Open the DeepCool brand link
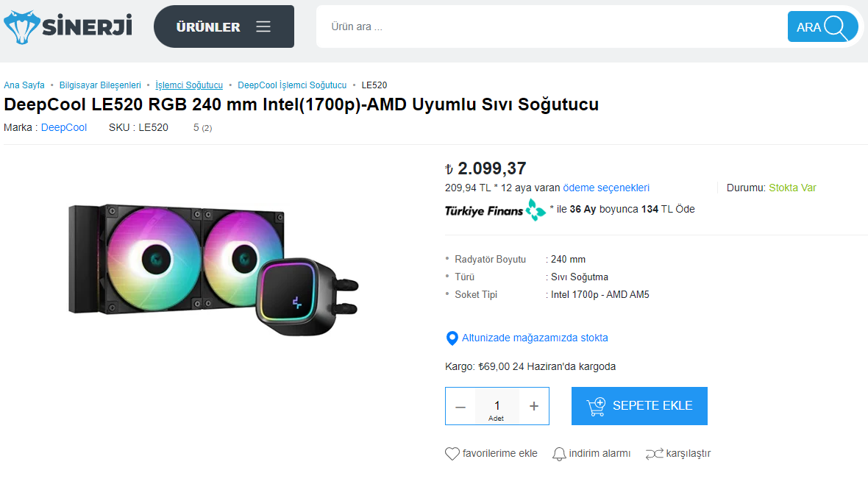This screenshot has height=498, width=868. (x=64, y=127)
